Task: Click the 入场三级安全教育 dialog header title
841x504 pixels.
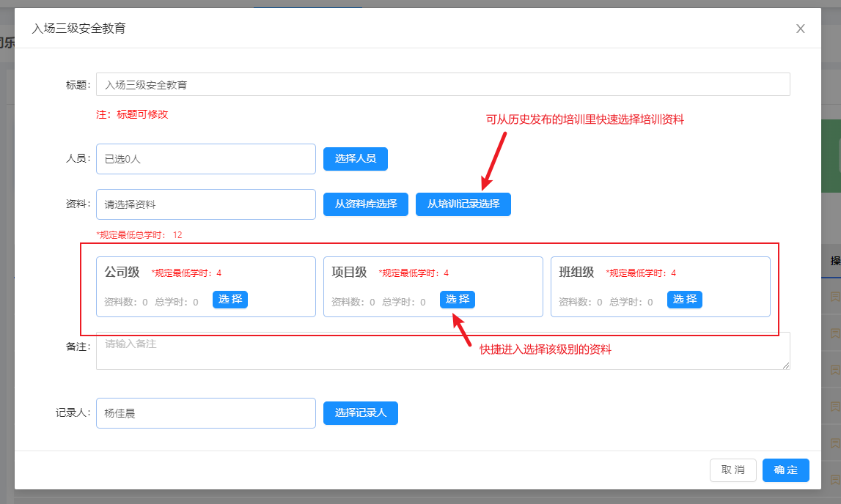Action: pos(78,29)
